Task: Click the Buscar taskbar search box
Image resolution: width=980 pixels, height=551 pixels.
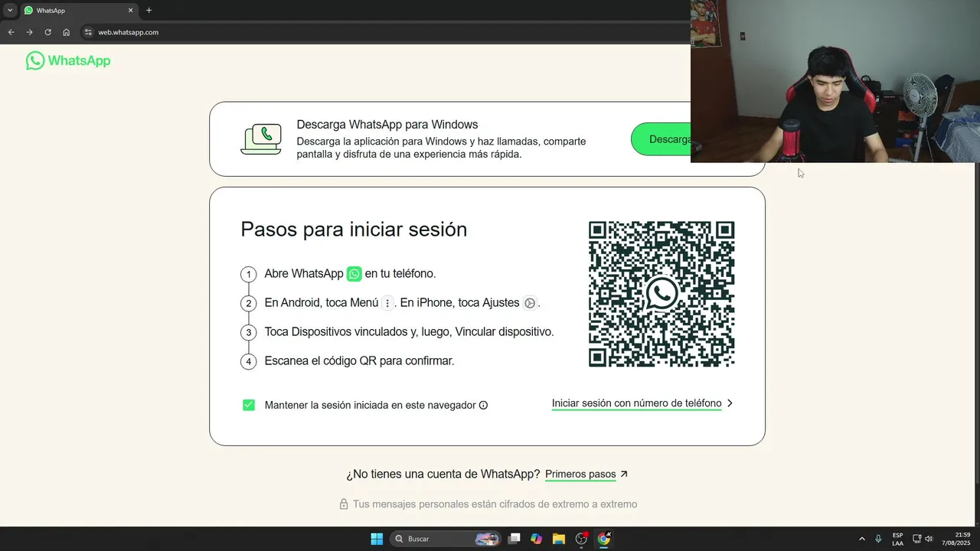Action: click(446, 539)
